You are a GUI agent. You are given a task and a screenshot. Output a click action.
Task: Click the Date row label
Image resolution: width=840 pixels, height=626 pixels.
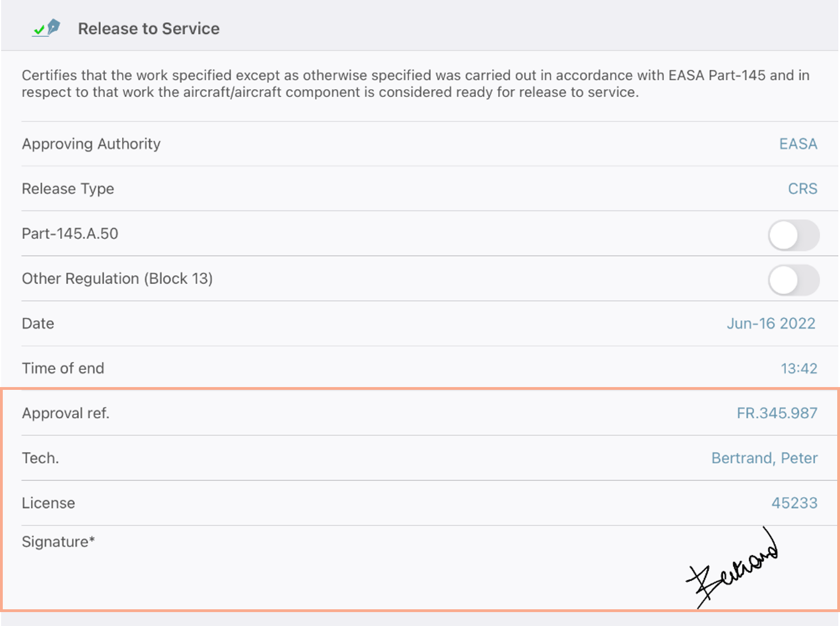point(38,324)
